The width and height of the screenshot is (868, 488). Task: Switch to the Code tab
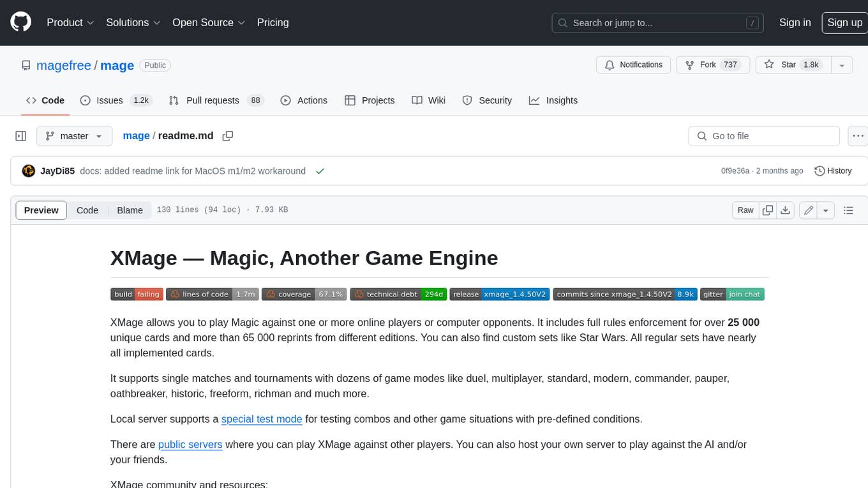click(x=45, y=100)
